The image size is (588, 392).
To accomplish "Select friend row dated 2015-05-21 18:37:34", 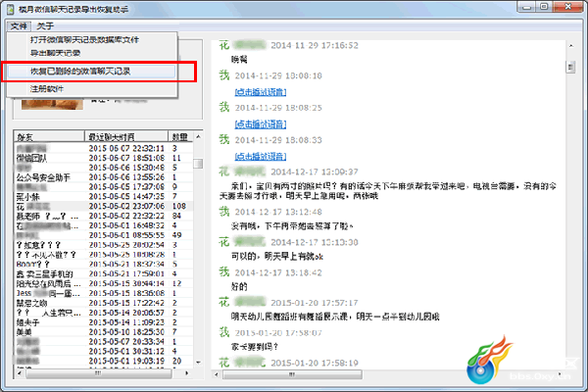I will (104, 264).
